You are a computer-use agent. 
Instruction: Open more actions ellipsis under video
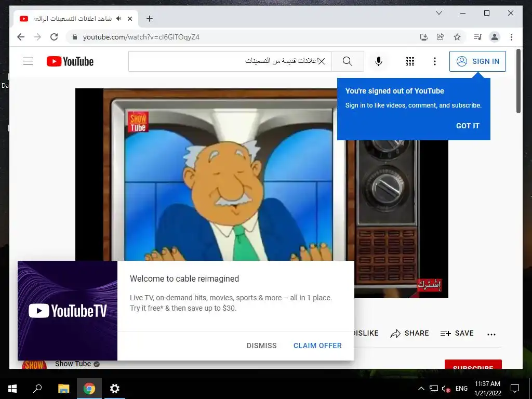coord(491,334)
